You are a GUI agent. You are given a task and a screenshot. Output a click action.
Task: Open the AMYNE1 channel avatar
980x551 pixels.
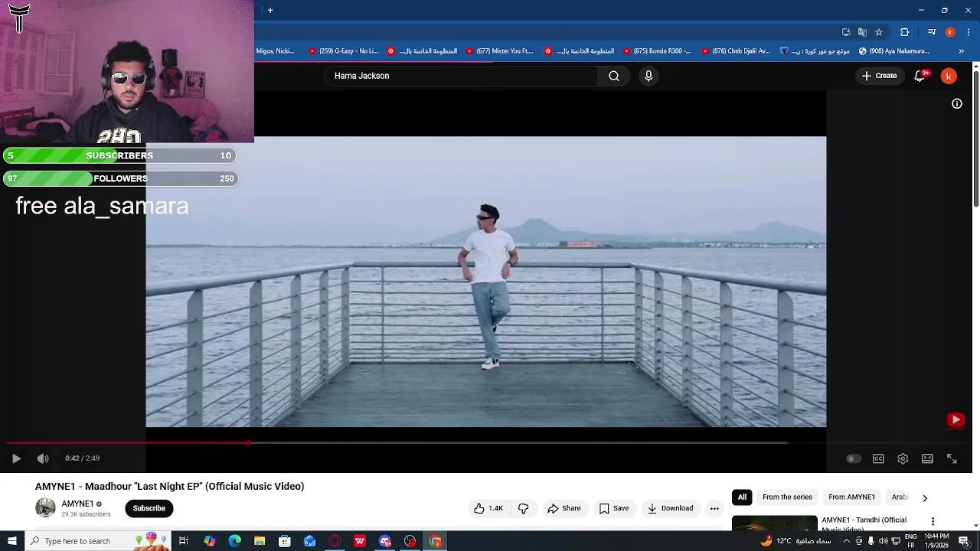coord(45,507)
